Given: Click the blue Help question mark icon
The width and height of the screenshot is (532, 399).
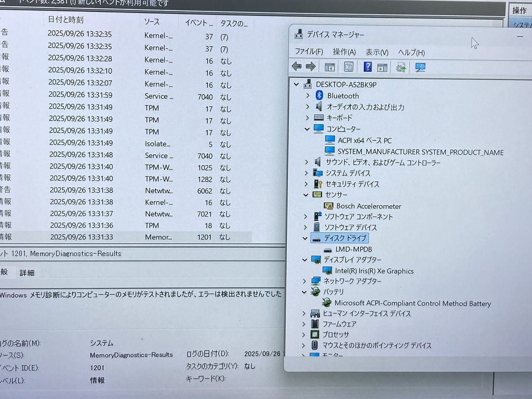Looking at the screenshot, I should pyautogui.click(x=367, y=66).
